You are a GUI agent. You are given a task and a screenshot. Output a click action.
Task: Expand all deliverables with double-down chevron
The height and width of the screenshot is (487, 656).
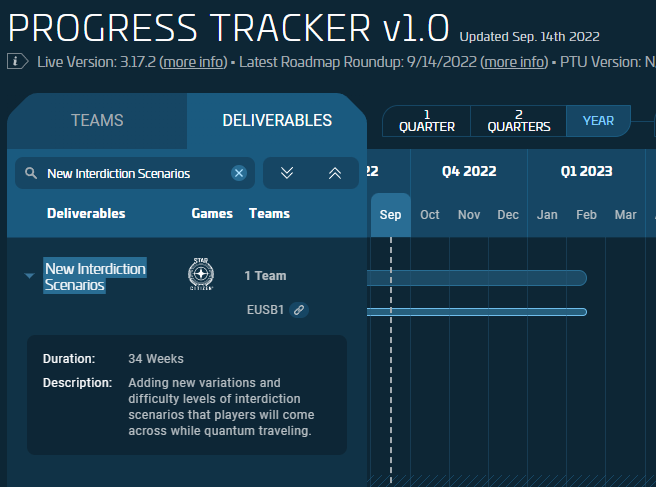287,173
